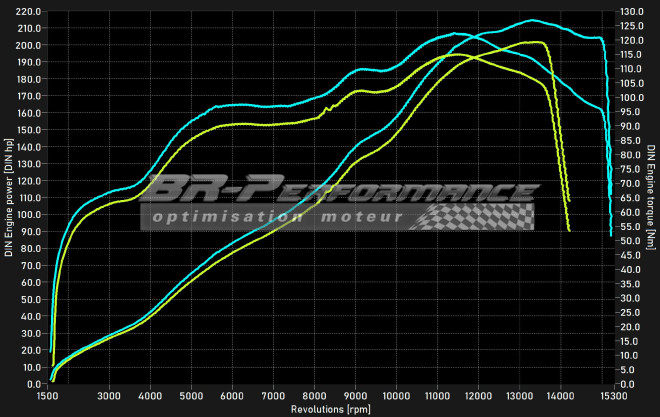Image resolution: width=660 pixels, height=417 pixels.
Task: Select the 'DIN Engine power [DIN hp]' axis title
Action: click(9, 198)
